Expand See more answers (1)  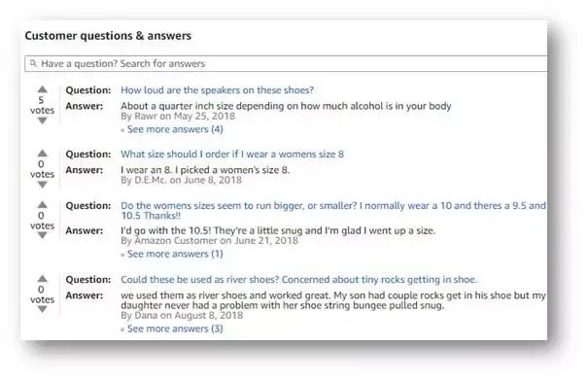(x=175, y=254)
